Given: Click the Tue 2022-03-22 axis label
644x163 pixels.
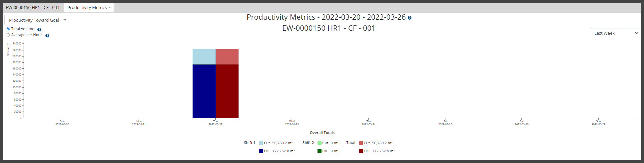Looking at the screenshot, I should [x=215, y=123].
